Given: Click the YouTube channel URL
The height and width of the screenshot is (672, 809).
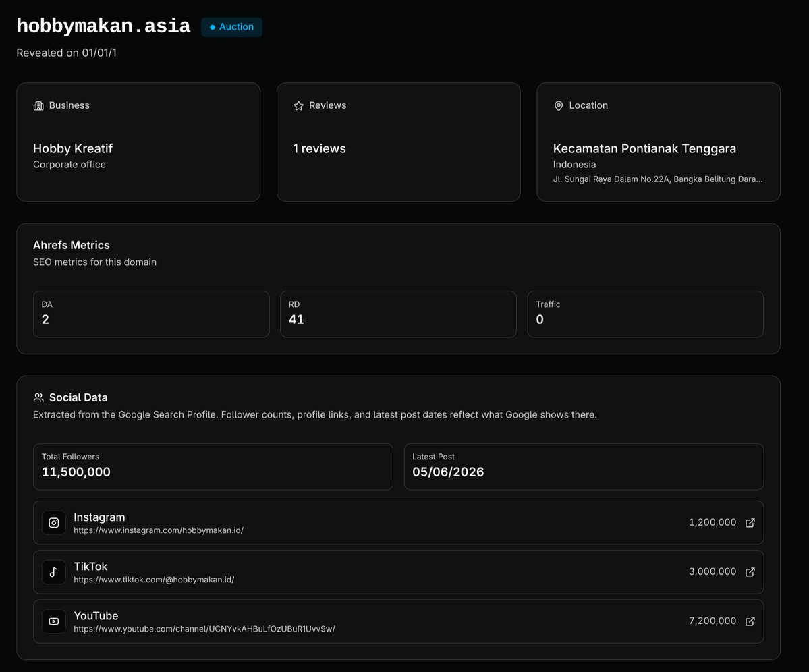Looking at the screenshot, I should pyautogui.click(x=204, y=629).
